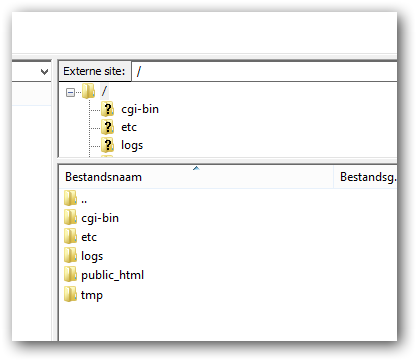The image size is (417, 361).
Task: Click the etc unknown folder icon in tree
Action: [x=107, y=127]
